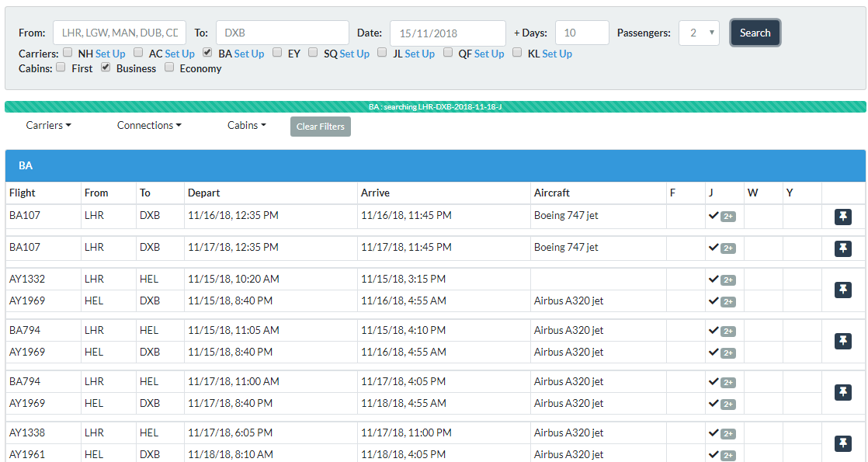868x462 pixels.
Task: Pin the BA107 flight on 11/17/18
Action: (x=842, y=248)
